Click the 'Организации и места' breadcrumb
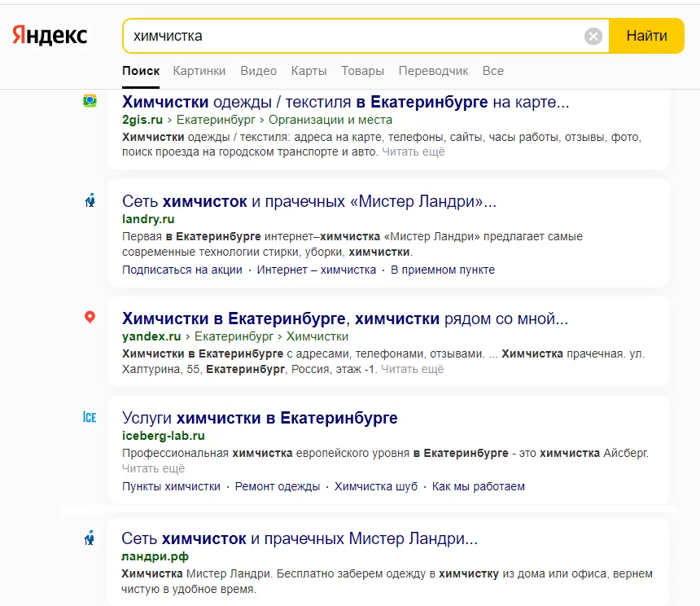The image size is (700, 606). click(x=330, y=120)
